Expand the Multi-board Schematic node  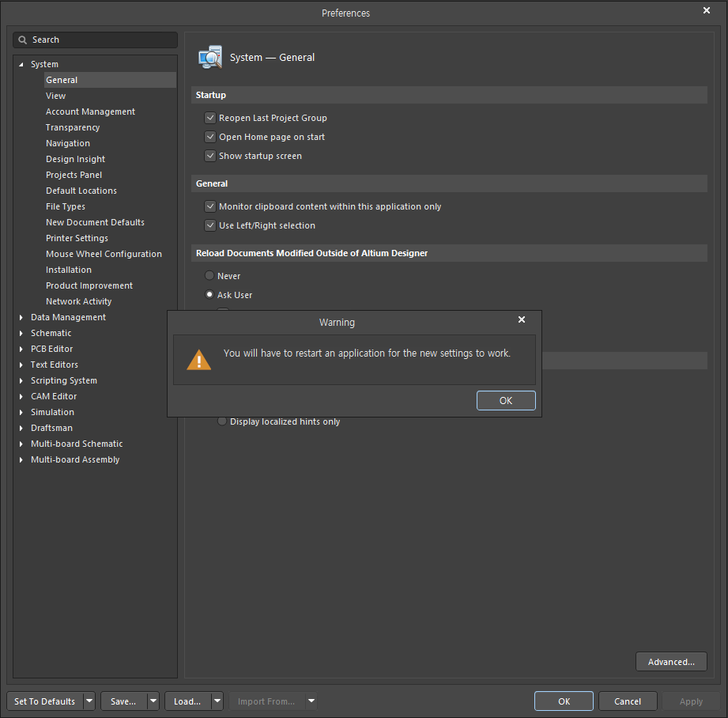coord(21,444)
